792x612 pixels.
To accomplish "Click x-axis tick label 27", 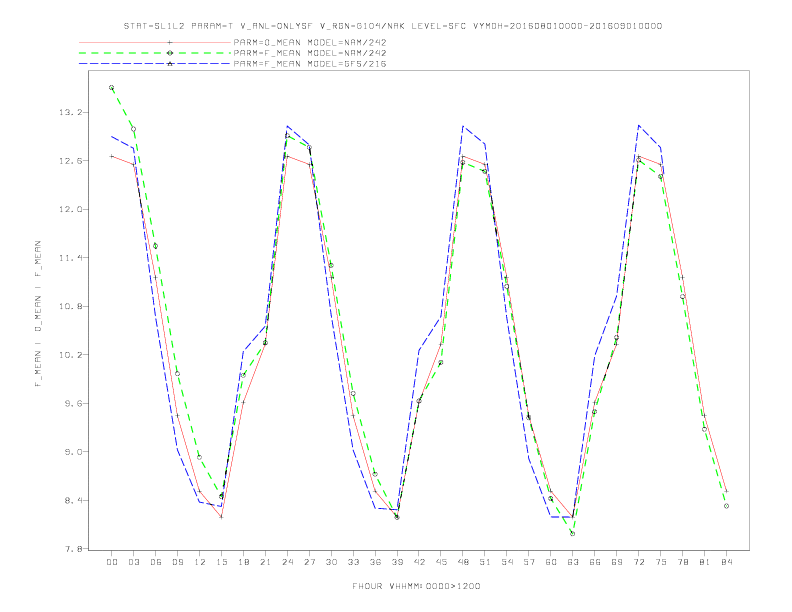I will click(309, 562).
